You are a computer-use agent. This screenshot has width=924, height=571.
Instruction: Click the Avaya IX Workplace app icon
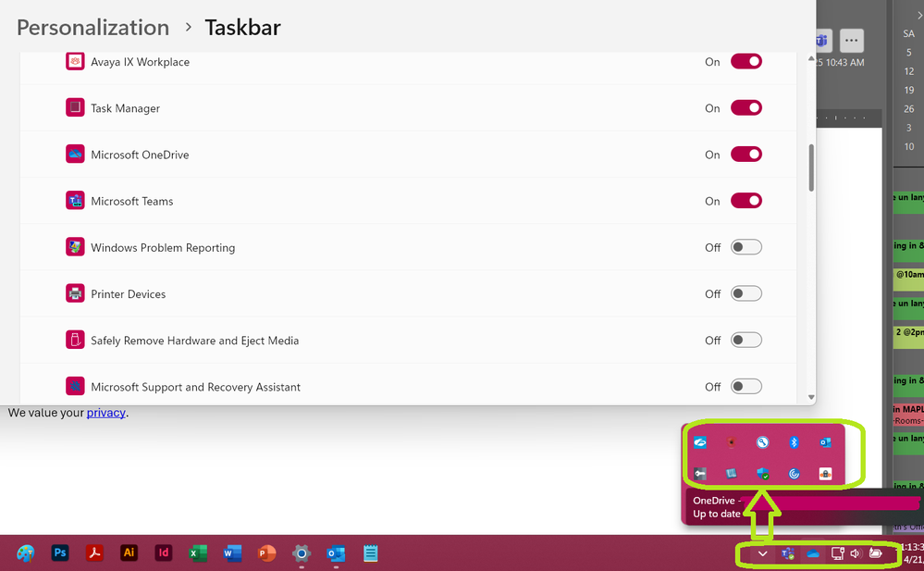coord(75,61)
